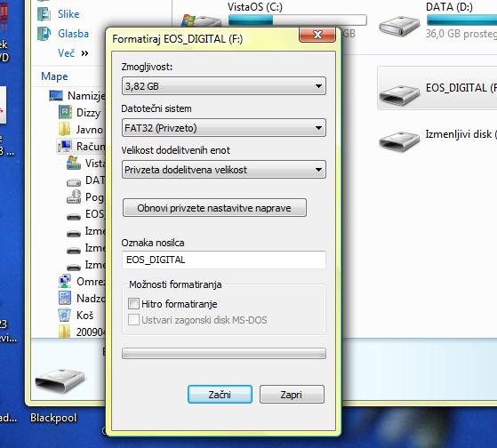Select the Koš recycle bin icon
The image size is (497, 448).
(x=65, y=315)
